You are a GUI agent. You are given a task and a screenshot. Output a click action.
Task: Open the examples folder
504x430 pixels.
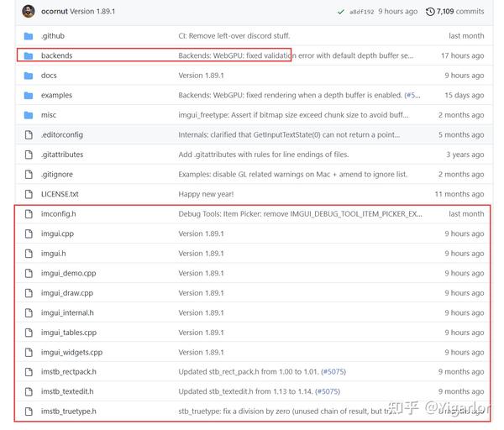(x=56, y=95)
